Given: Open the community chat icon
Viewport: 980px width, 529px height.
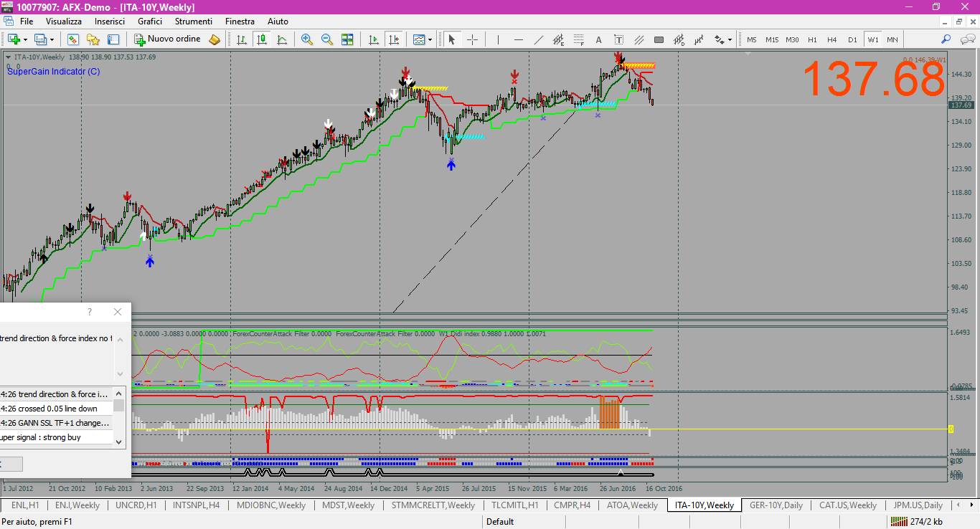Looking at the screenshot, I should coord(966,39).
